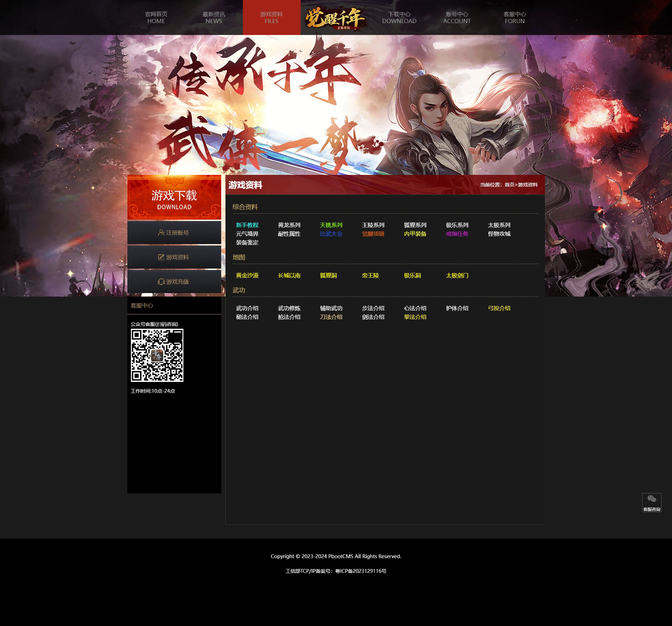
Task: Open the 账号中心 ACCOUNT menu item
Action: click(457, 17)
